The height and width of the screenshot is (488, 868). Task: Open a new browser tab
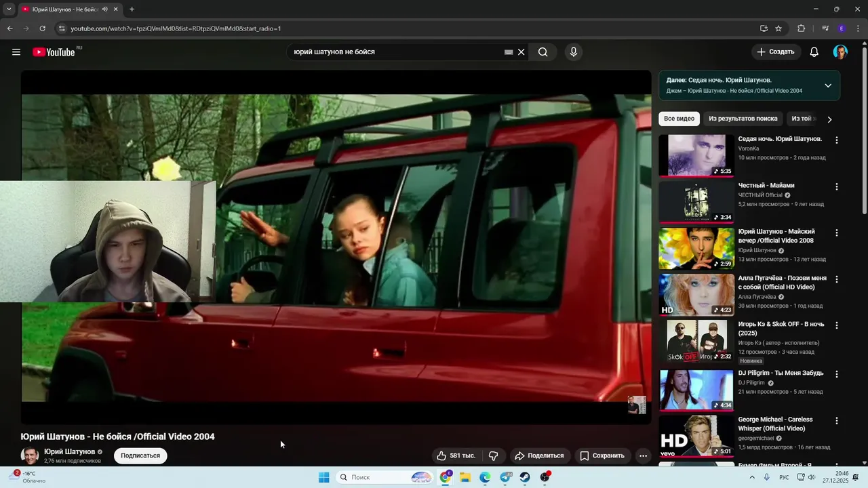click(132, 9)
